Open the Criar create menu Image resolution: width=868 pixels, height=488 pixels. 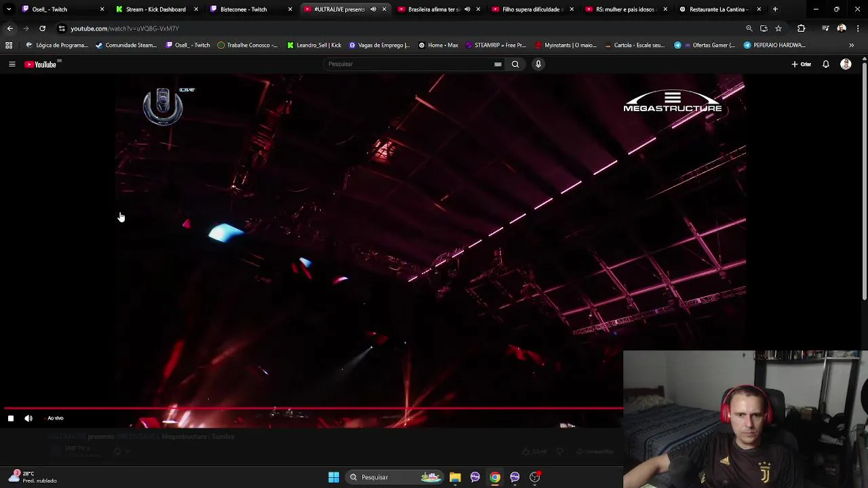(802, 64)
